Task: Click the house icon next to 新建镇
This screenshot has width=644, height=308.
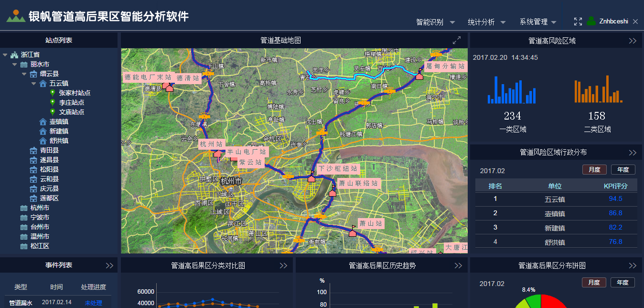Action: point(43,131)
